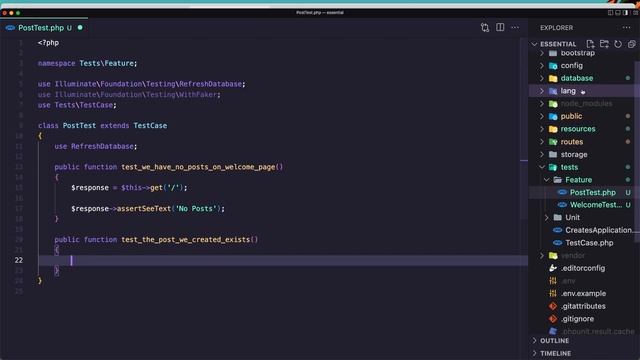Open the .env.example file
This screenshot has width=640, height=360.
(583, 293)
